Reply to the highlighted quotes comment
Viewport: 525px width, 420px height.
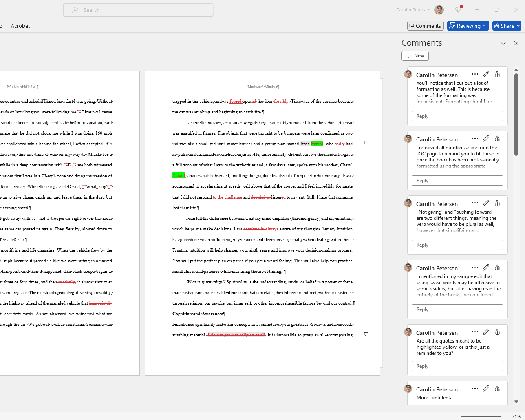(457, 366)
